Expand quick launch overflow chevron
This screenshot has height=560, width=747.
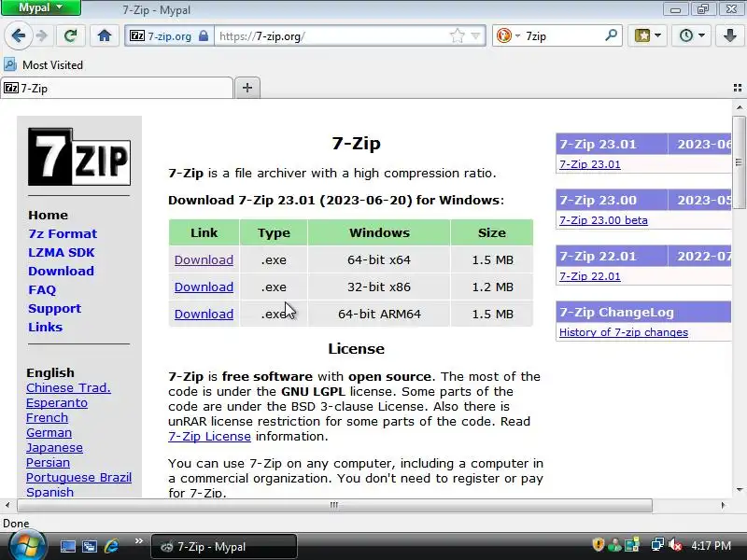(138, 540)
